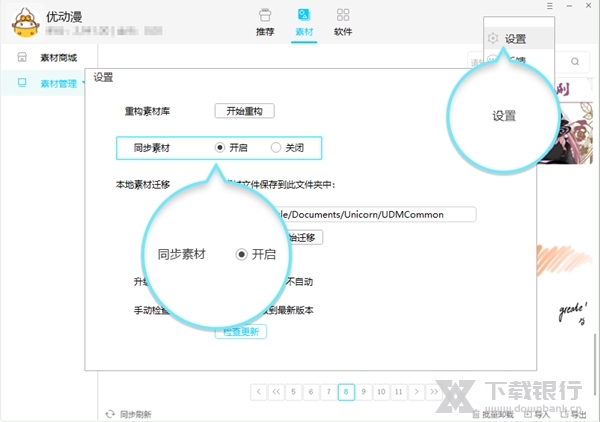Jump back with the double-left arrow
Image resolution: width=600 pixels, height=422 pixels.
point(276,392)
